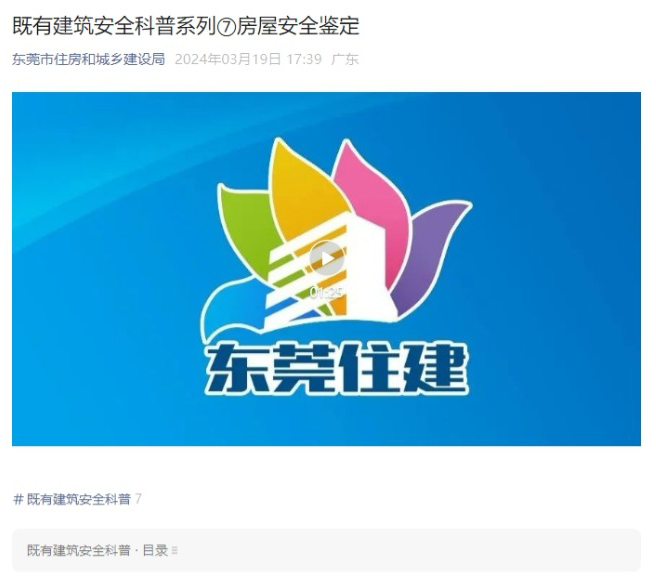Image resolution: width=656 pixels, height=588 pixels.
Task: Click the 东莞住建 text in the video cover
Action: coord(337,368)
